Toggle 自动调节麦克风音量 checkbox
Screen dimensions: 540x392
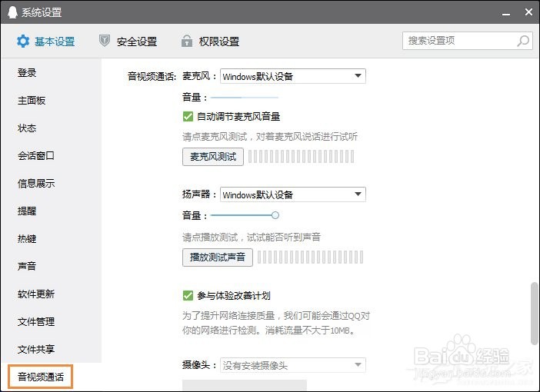188,116
